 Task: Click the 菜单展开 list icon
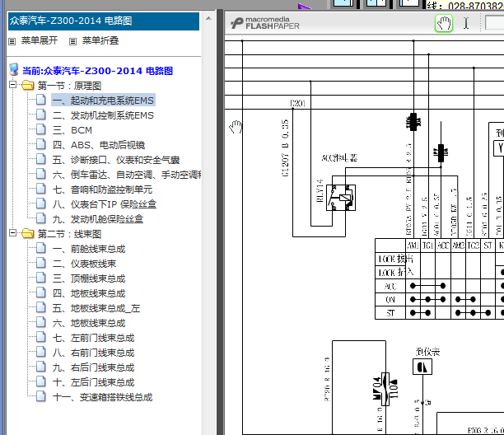click(12, 41)
